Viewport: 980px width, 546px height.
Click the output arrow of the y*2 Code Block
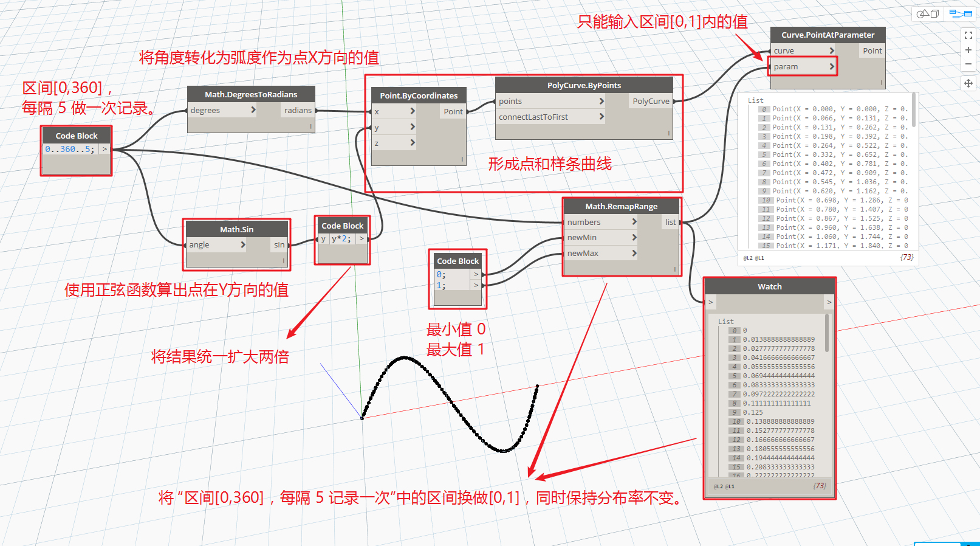coord(362,239)
